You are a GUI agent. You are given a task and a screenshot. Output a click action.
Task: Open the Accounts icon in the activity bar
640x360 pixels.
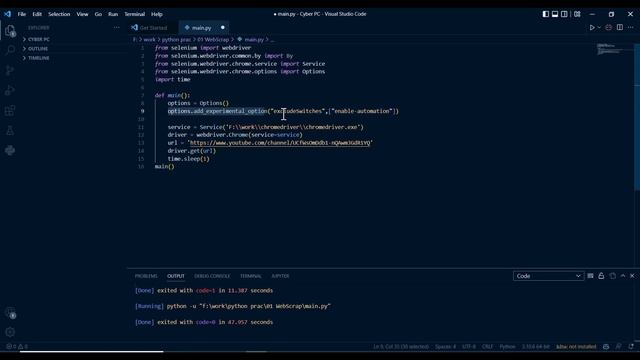click(10, 313)
